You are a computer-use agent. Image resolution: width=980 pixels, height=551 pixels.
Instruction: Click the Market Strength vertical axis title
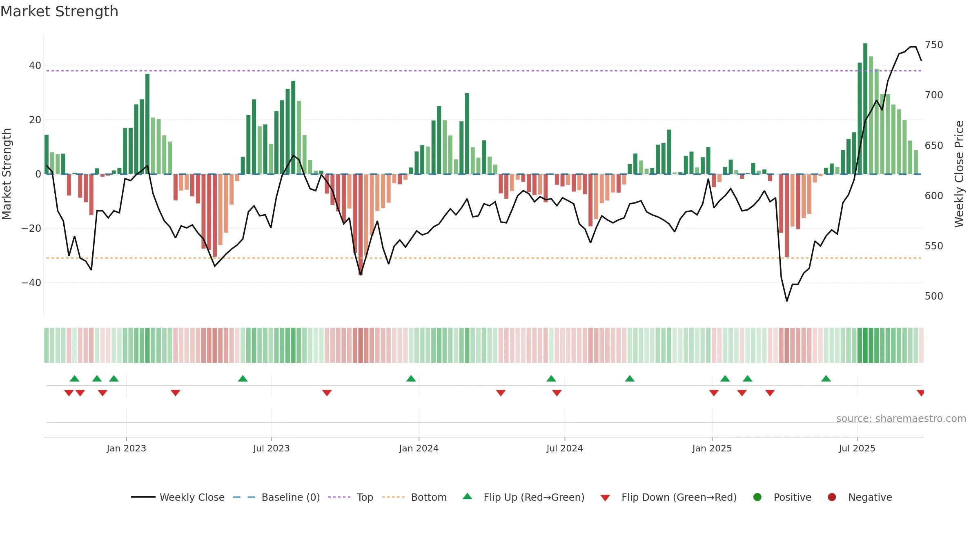pyautogui.click(x=7, y=174)
